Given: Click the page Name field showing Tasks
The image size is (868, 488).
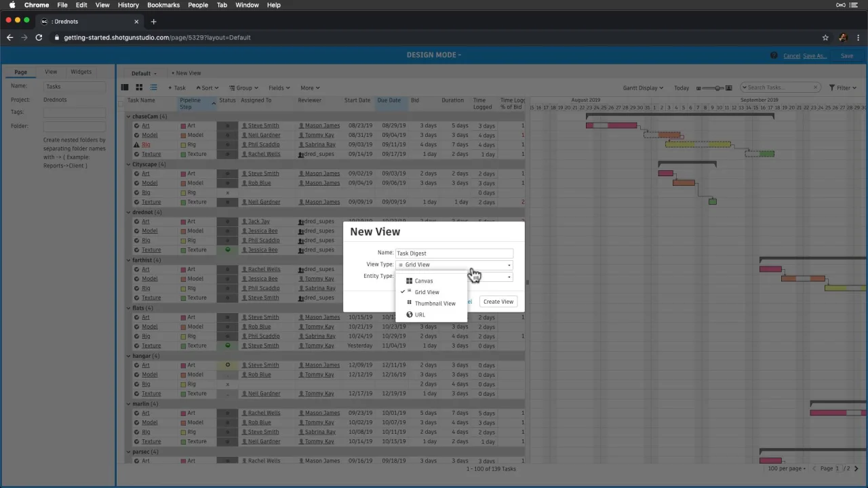Looking at the screenshot, I should tap(75, 87).
